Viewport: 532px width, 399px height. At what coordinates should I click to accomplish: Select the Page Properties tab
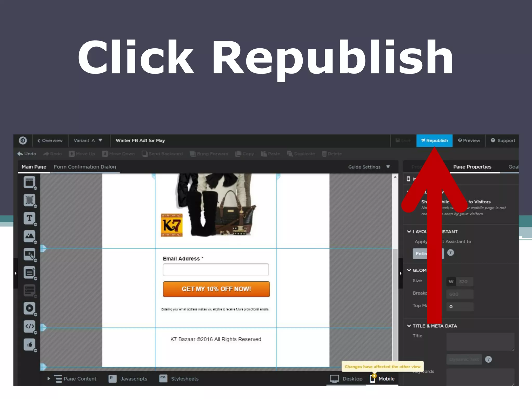472,167
